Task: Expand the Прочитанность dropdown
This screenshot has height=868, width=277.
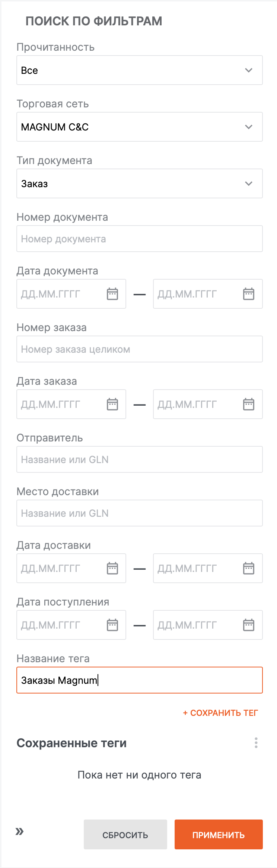Action: (x=249, y=70)
